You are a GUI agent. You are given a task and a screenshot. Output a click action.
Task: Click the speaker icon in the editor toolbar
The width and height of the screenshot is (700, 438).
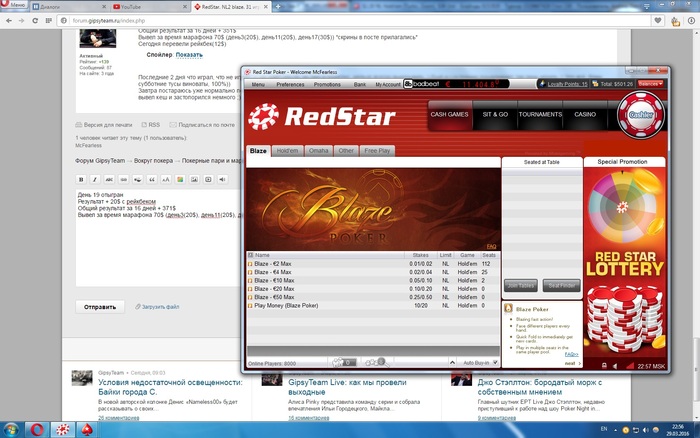click(x=222, y=179)
